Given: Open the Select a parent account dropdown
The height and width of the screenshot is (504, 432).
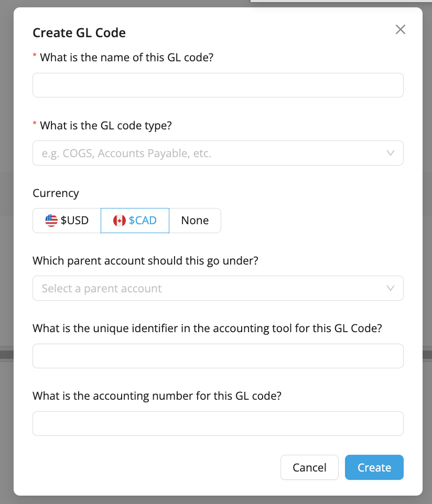Looking at the screenshot, I should pos(218,288).
